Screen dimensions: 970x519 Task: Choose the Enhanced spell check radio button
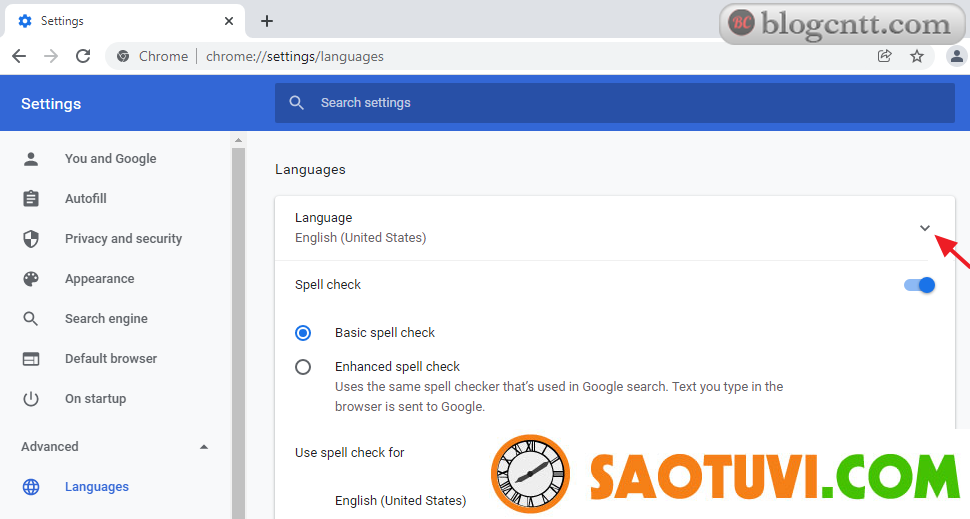coord(303,367)
